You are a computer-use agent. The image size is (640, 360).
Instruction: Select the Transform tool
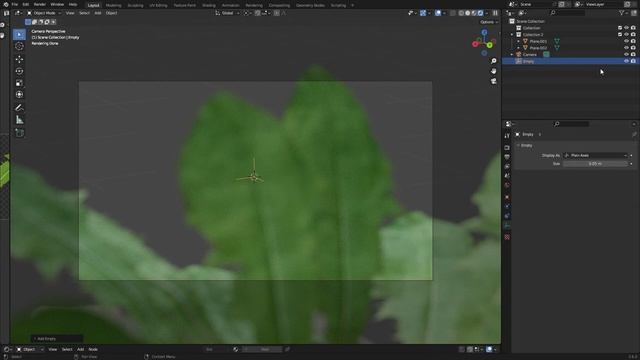click(x=19, y=95)
